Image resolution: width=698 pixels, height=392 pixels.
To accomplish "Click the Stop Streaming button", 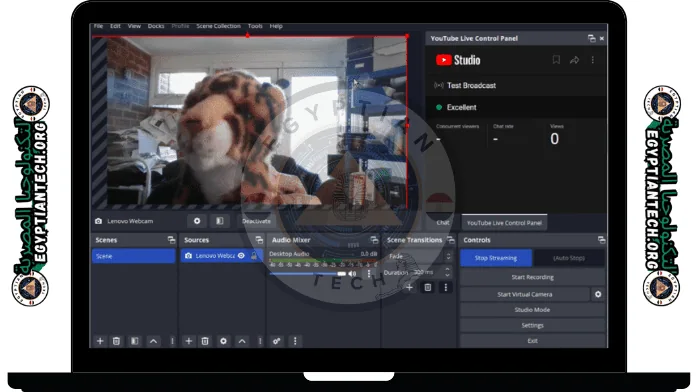I will coord(496,258).
